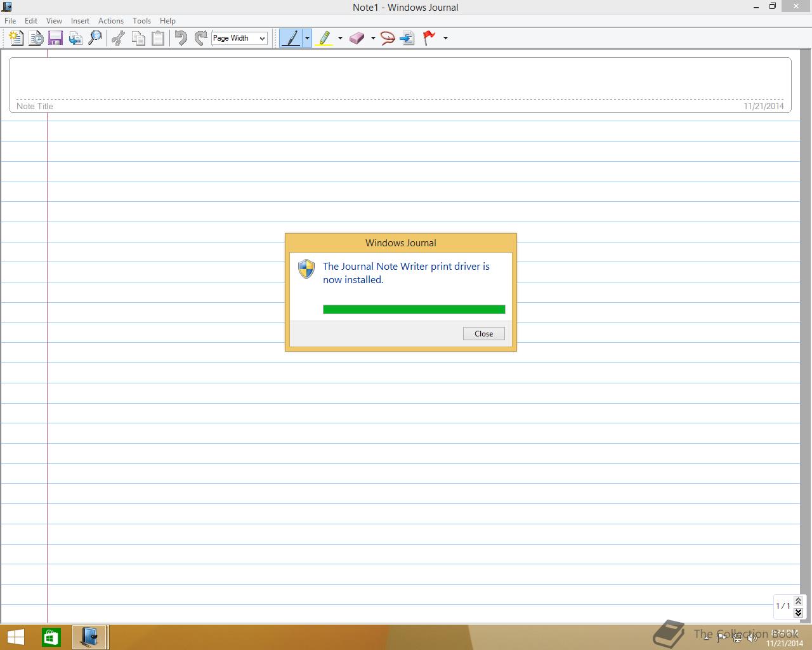This screenshot has height=650, width=812.
Task: Go to previous page with up chevrons
Action: tap(798, 600)
